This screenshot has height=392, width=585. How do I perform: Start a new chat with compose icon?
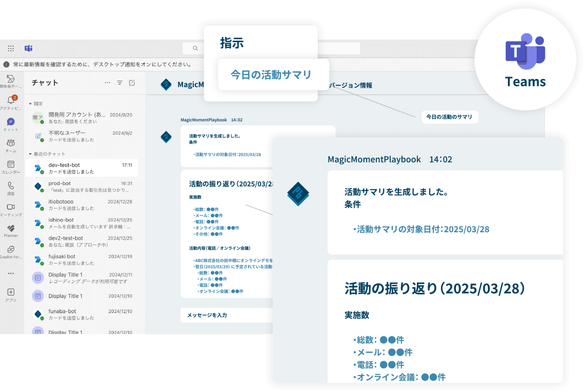click(132, 83)
